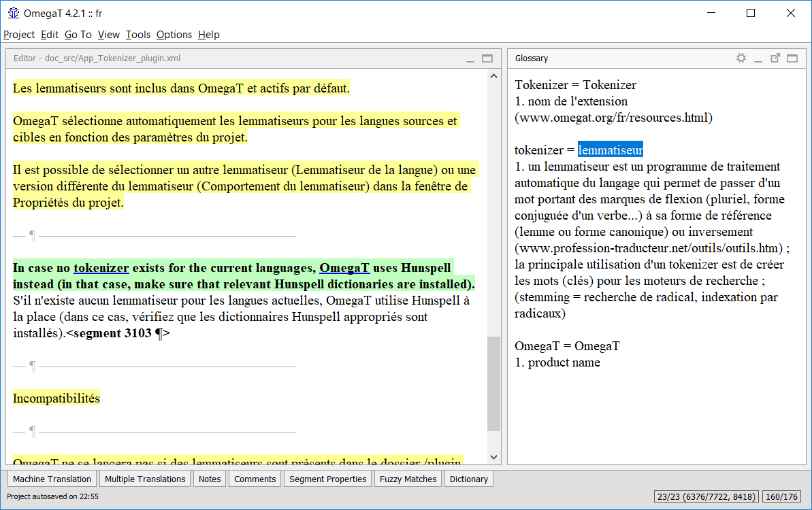Click the editor vertical scrollbar thumb
Image resolution: width=812 pixels, height=510 pixels.
tap(493, 384)
